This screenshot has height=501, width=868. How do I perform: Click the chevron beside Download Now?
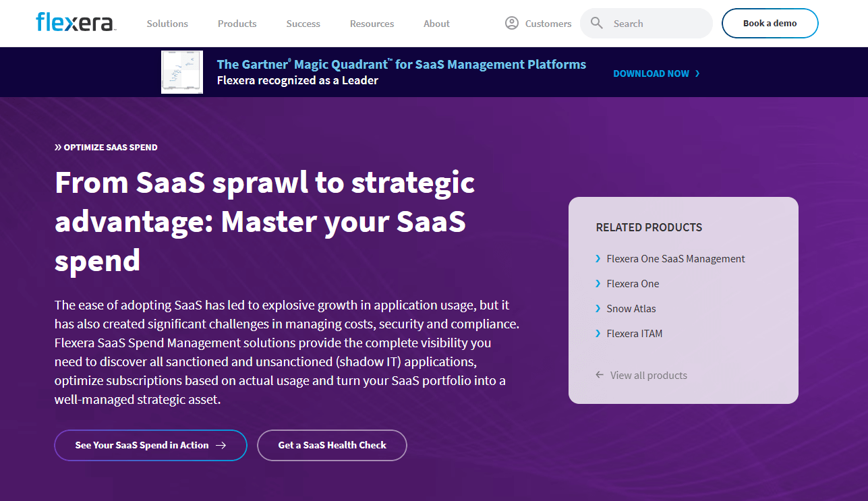[x=697, y=73]
